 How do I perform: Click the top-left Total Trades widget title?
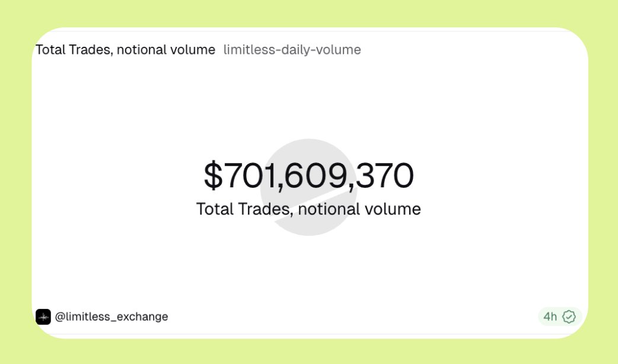tap(125, 50)
